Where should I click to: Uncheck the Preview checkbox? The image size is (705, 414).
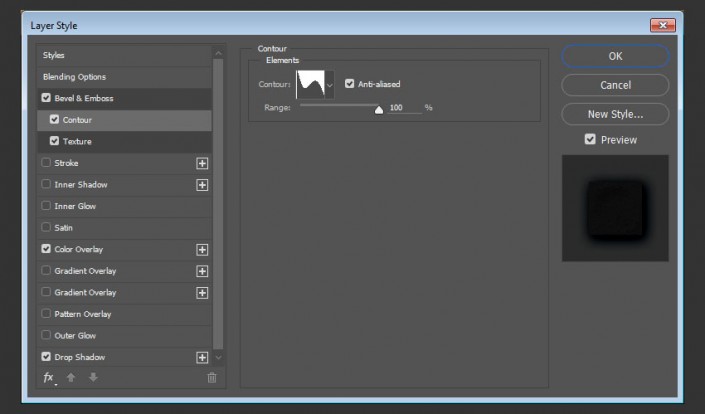pyautogui.click(x=590, y=139)
